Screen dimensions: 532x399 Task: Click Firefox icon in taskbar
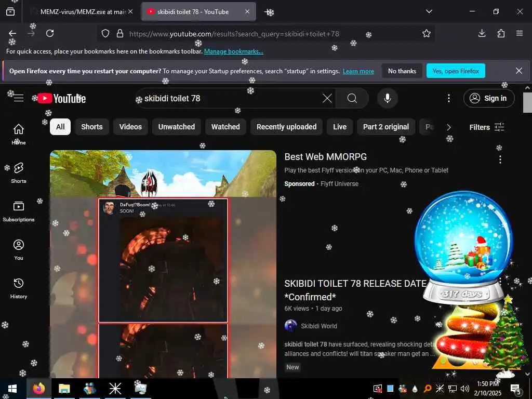point(38,389)
